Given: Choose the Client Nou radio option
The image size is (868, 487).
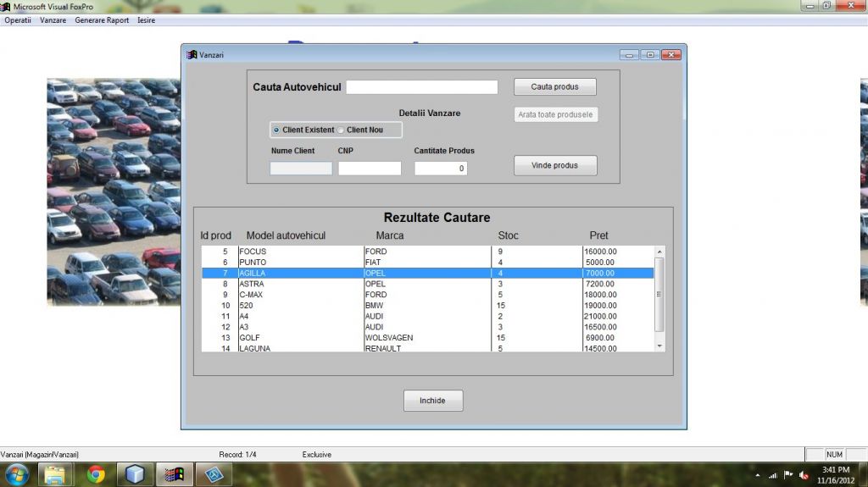Looking at the screenshot, I should (x=341, y=130).
